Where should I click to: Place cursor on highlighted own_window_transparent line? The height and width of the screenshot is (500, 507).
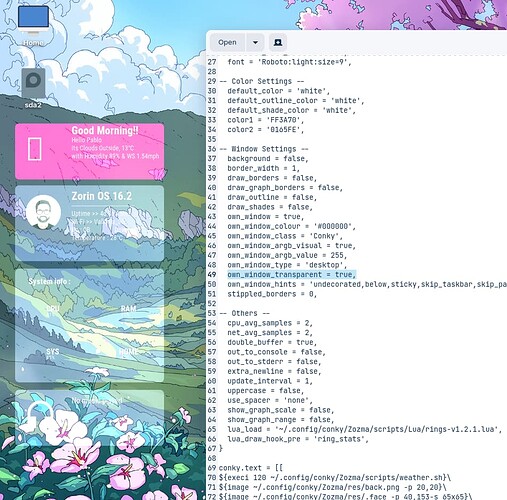click(x=292, y=275)
